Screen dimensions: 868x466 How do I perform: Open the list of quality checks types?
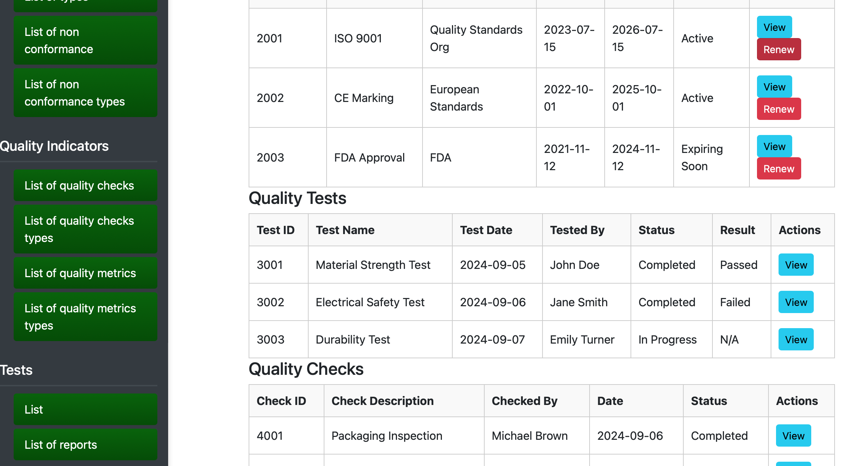coord(85,229)
